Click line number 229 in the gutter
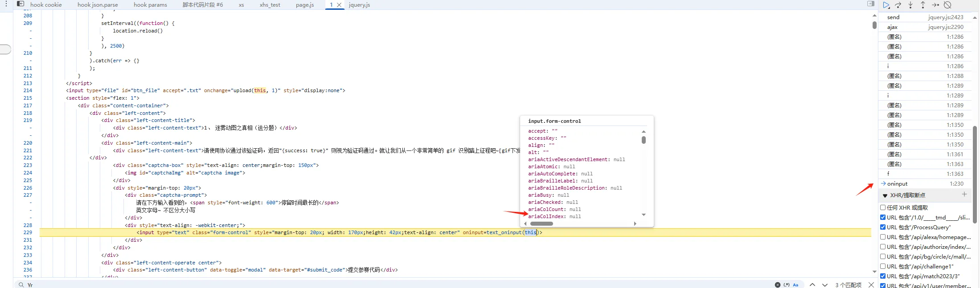 click(28, 232)
